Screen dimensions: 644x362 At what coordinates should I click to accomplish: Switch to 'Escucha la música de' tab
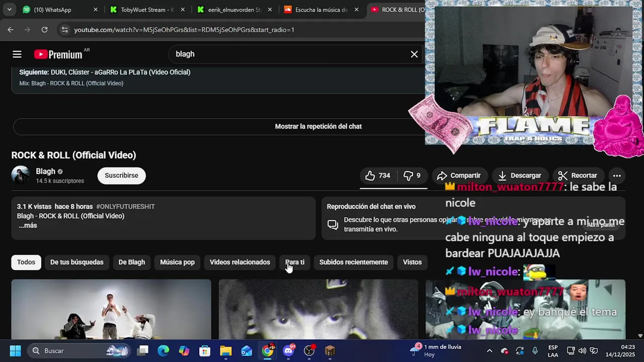[322, 10]
